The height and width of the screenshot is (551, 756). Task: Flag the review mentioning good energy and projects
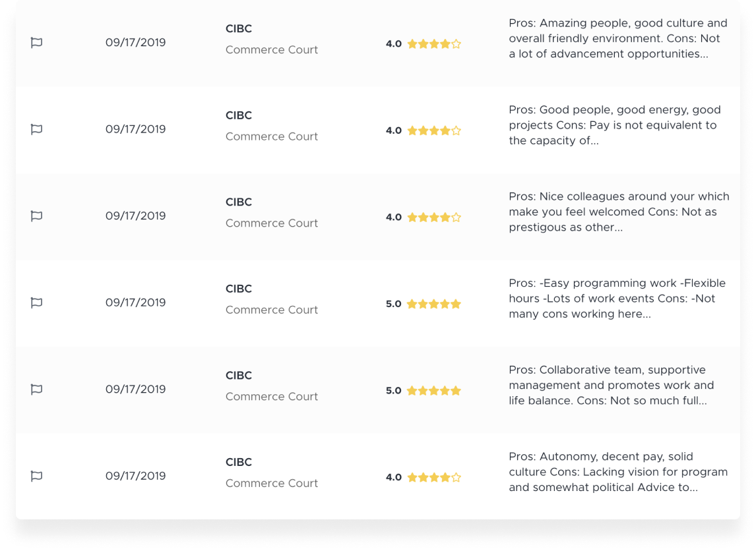click(37, 130)
